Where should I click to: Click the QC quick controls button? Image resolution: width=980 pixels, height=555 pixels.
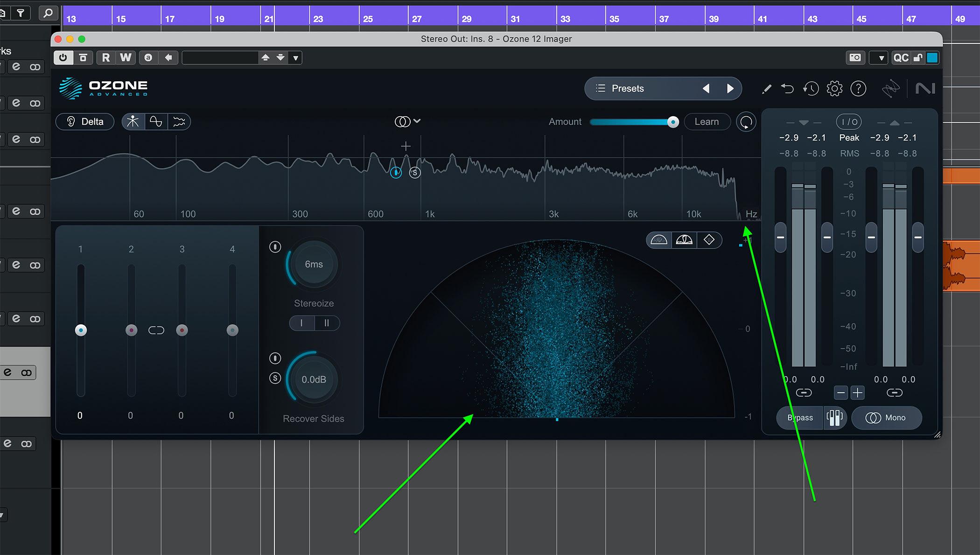[901, 57]
